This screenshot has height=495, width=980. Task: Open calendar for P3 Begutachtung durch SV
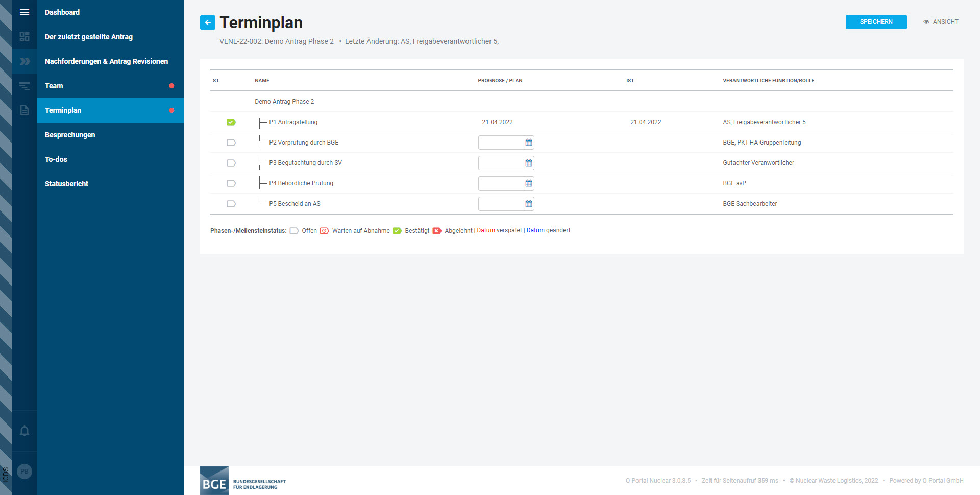[529, 163]
